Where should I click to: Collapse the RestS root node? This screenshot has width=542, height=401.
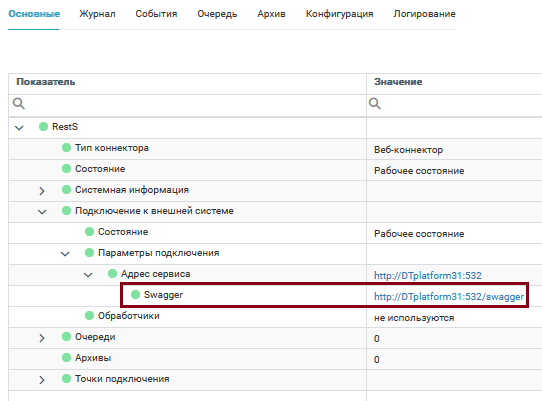click(x=19, y=128)
